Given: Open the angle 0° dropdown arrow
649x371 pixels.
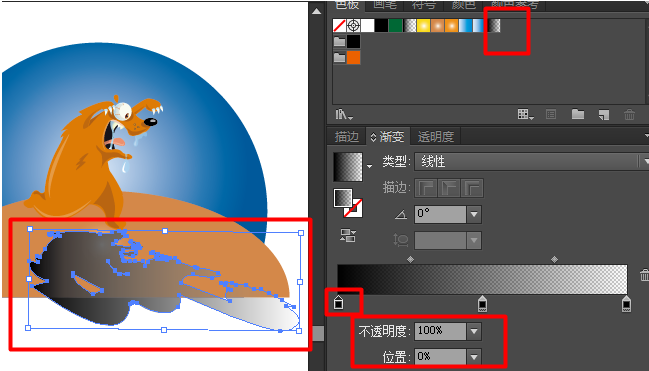Looking at the screenshot, I should [474, 214].
